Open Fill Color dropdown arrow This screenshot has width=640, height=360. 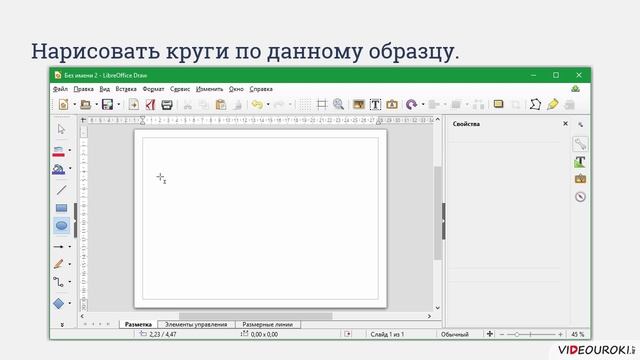pos(70,168)
